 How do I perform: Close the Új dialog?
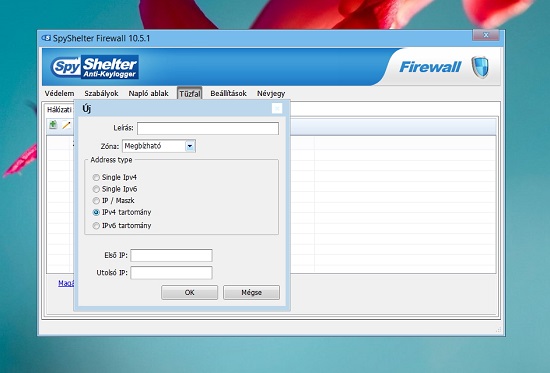point(277,109)
